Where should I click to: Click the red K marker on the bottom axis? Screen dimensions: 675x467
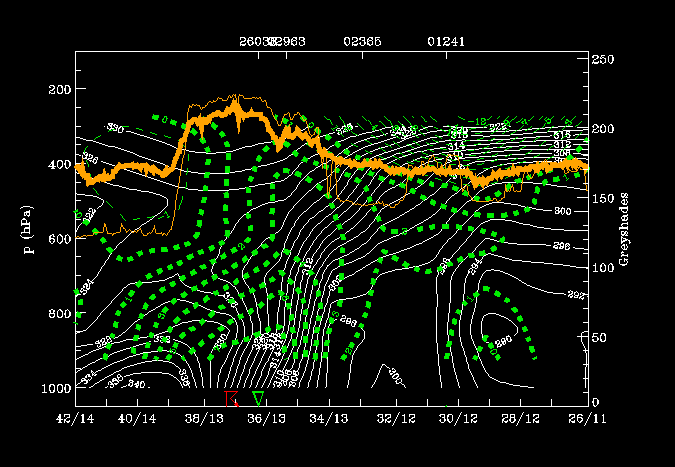coord(231,399)
